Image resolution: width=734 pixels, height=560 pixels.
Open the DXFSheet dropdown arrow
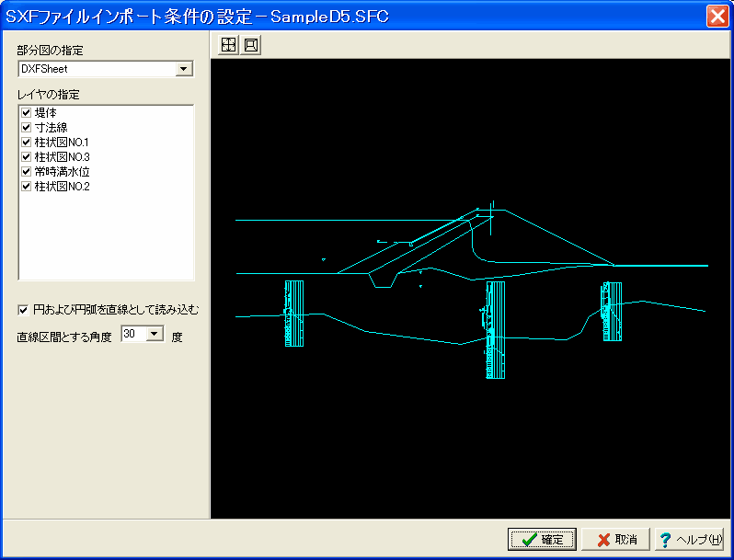[184, 69]
